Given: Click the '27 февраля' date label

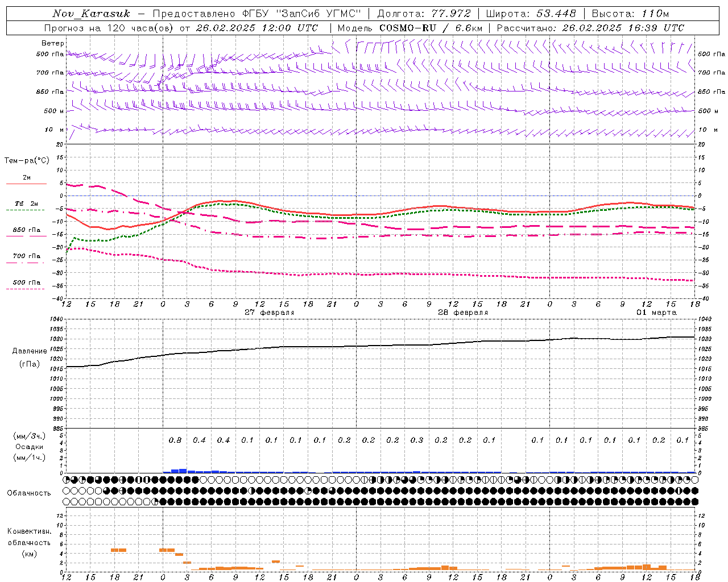Looking at the screenshot, I should [x=270, y=313].
